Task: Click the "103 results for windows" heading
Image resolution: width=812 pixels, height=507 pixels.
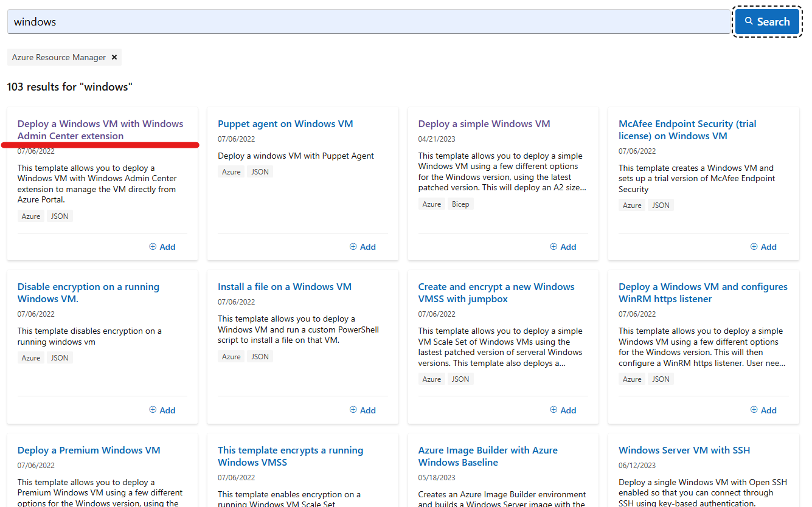Action: point(70,87)
